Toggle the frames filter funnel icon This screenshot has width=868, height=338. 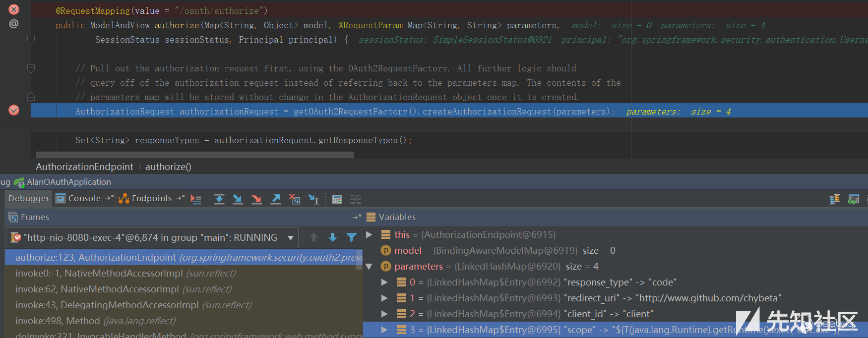[352, 238]
